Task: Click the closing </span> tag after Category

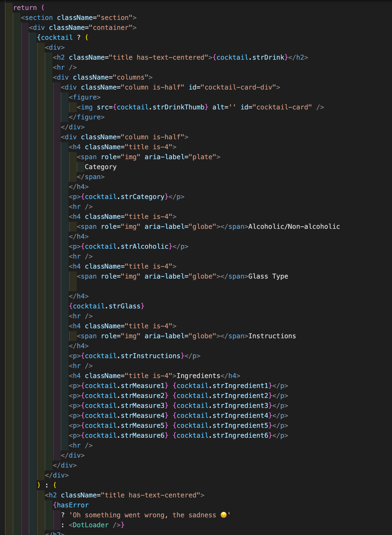Action: point(91,177)
